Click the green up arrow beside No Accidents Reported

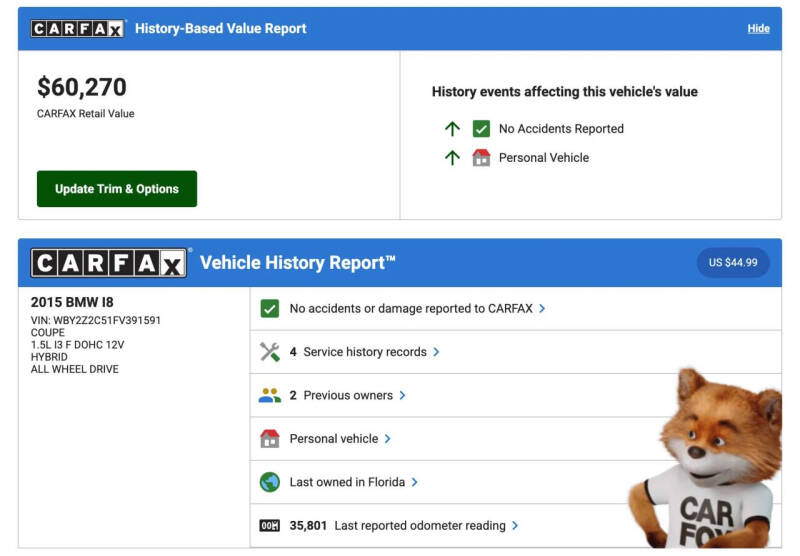tap(452, 129)
